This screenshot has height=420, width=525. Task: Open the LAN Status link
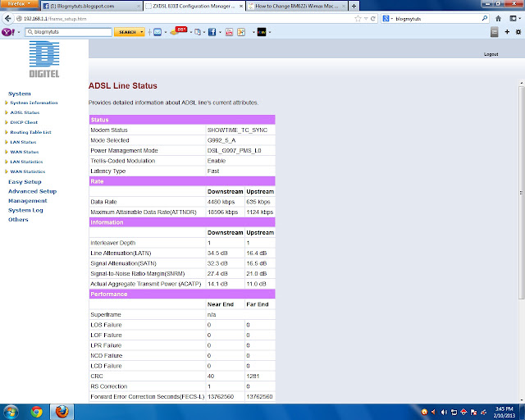(x=23, y=142)
